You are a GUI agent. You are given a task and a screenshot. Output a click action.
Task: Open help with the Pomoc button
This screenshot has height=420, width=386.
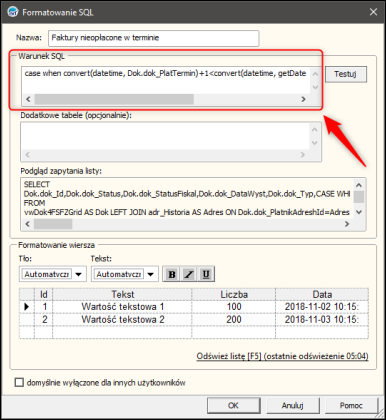[351, 405]
